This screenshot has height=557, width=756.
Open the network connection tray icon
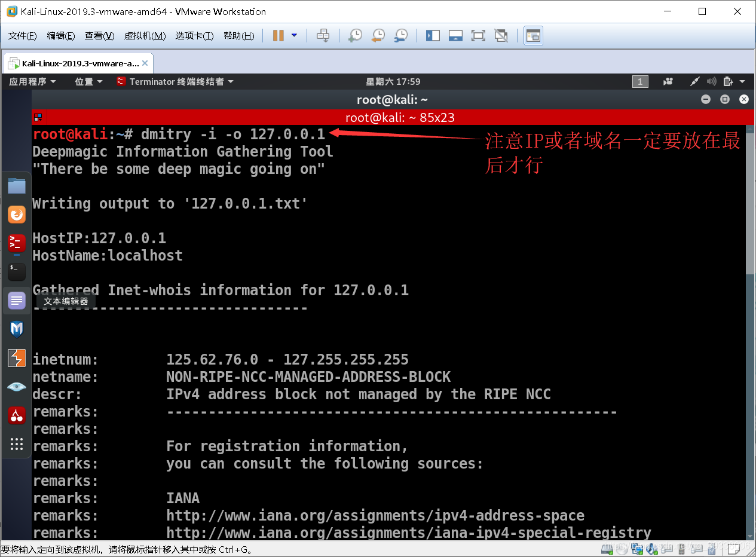point(694,82)
